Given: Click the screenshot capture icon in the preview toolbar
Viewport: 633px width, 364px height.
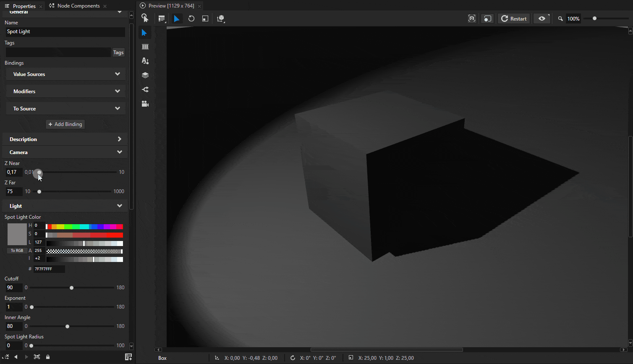Looking at the screenshot, I should (x=471, y=18).
